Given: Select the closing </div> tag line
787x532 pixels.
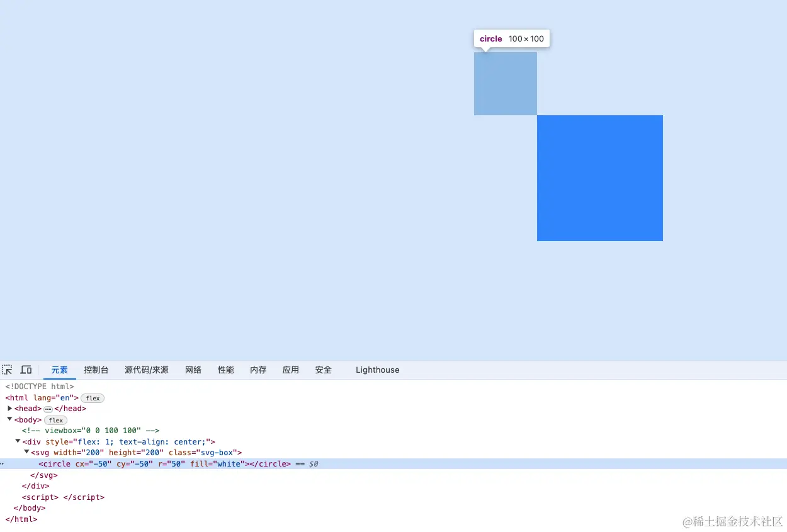Looking at the screenshot, I should (x=36, y=486).
